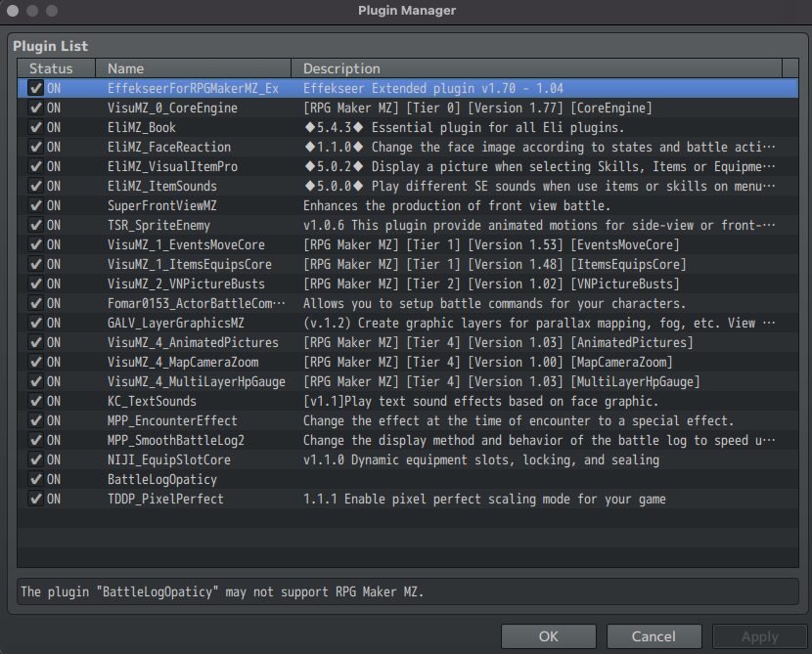
Task: Disable the VisuMZ_2_VNPictureBusts checkbox
Action: [35, 284]
